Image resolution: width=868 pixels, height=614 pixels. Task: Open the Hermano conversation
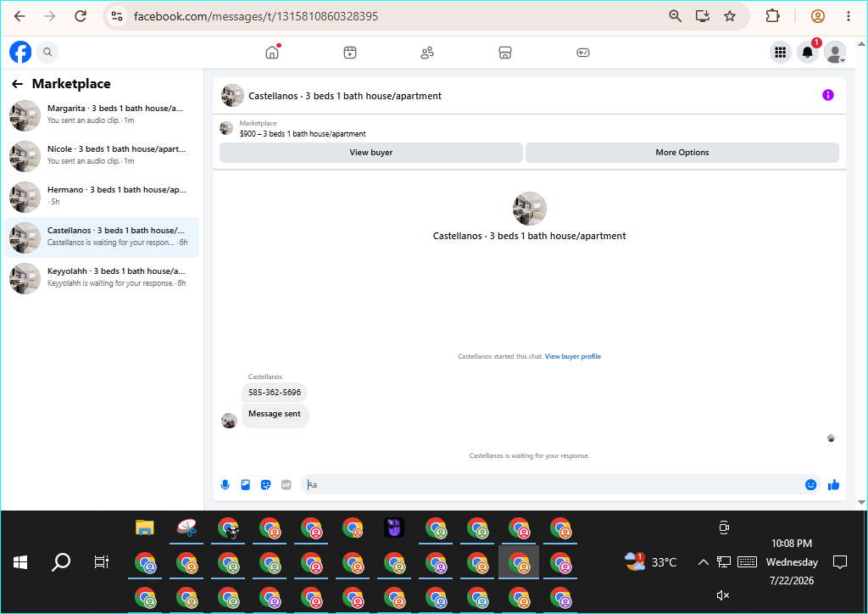[102, 197]
